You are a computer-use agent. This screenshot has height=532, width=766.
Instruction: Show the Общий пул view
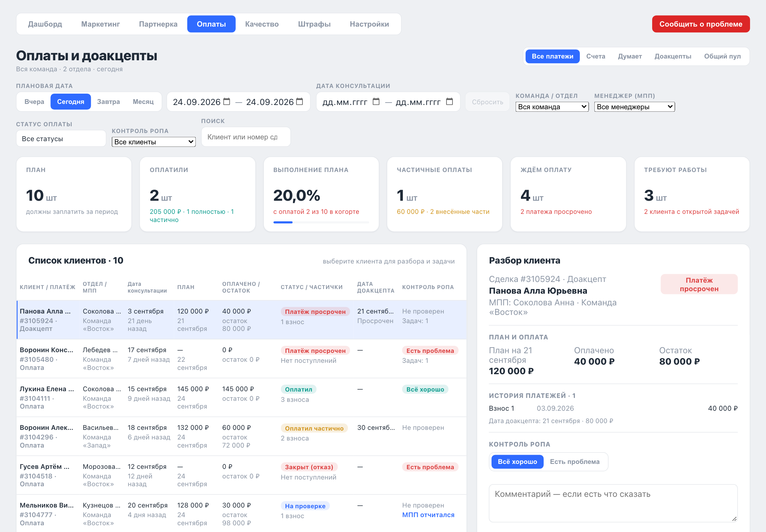[722, 56]
